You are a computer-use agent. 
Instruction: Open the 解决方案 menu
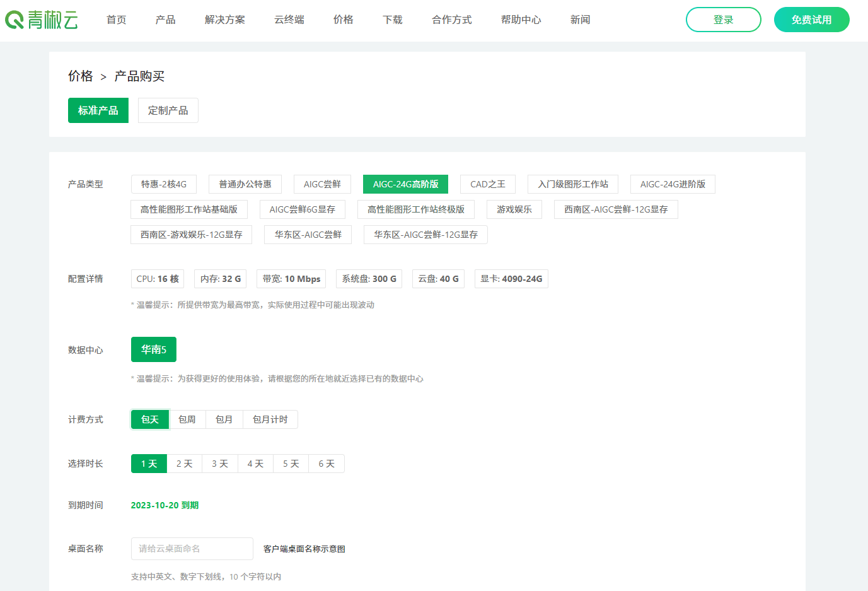[225, 20]
